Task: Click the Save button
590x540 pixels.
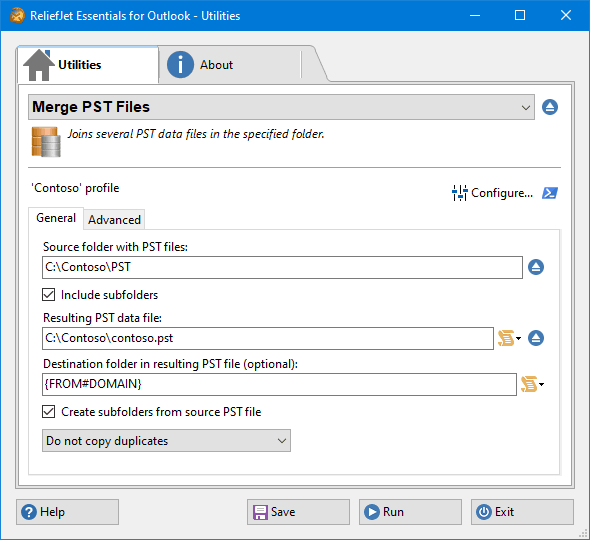Action: [298, 512]
